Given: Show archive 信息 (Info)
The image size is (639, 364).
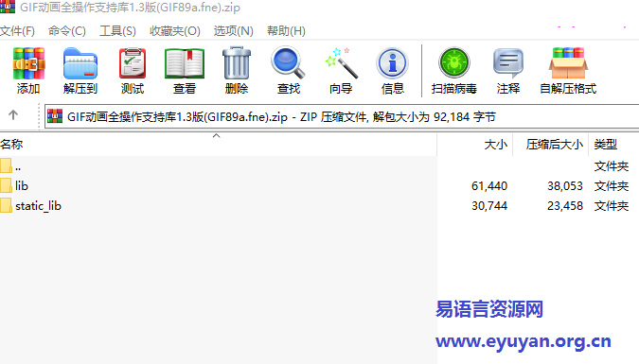Looking at the screenshot, I should click(393, 63).
